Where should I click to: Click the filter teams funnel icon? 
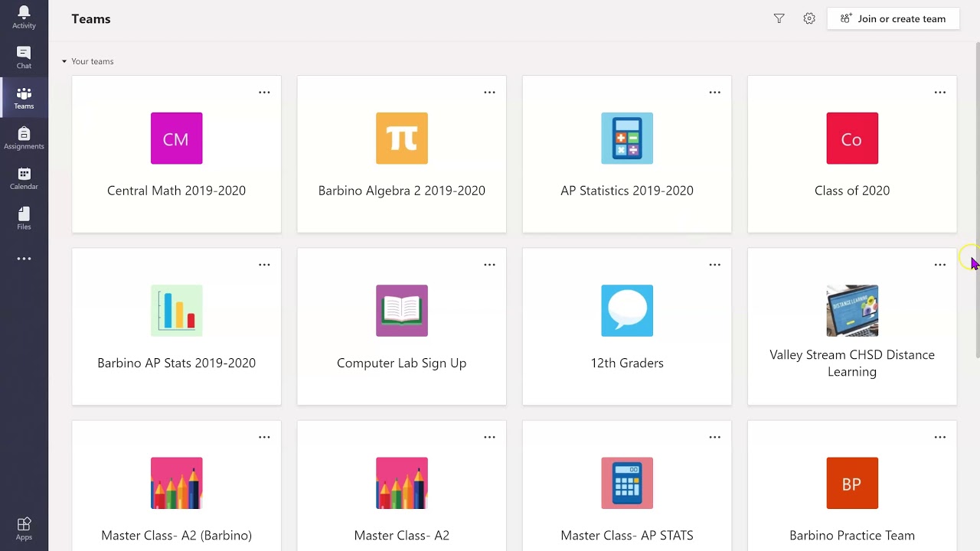pos(779,18)
